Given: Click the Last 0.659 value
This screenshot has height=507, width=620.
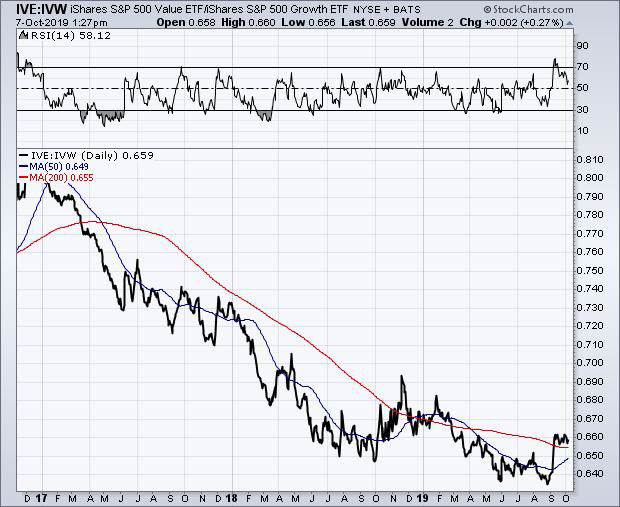Looking at the screenshot, I should pos(368,23).
